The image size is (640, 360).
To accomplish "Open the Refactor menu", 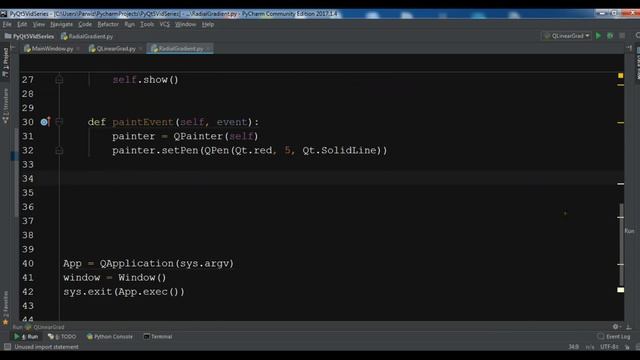I will [108, 24].
